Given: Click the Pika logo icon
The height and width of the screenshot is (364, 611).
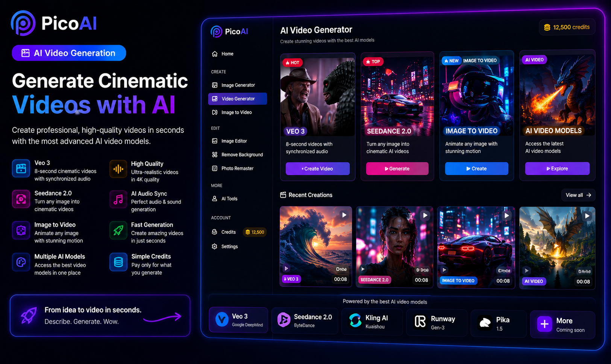Looking at the screenshot, I should (x=485, y=323).
